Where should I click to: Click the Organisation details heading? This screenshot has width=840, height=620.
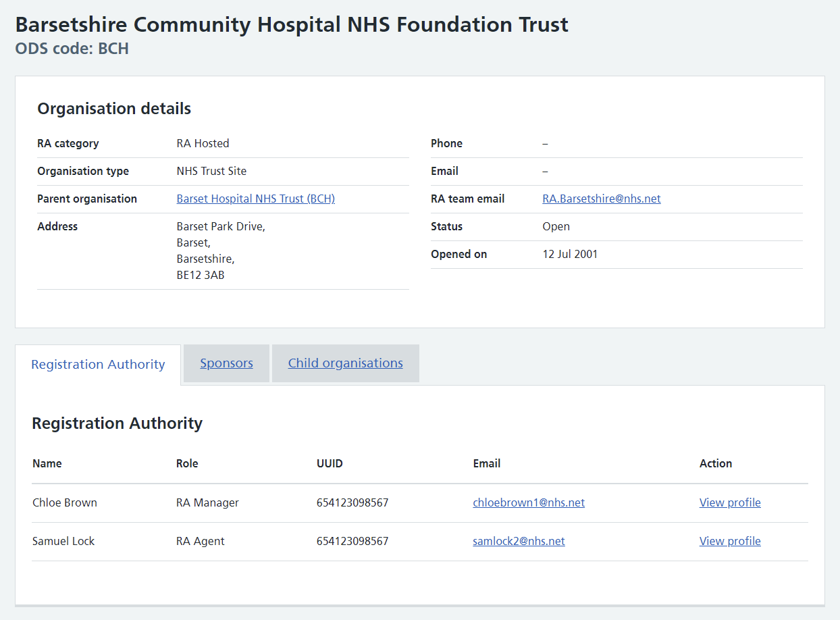tap(114, 108)
